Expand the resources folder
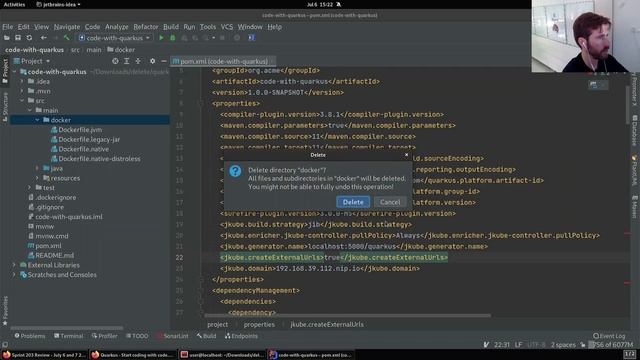The image size is (640, 360). [x=37, y=178]
